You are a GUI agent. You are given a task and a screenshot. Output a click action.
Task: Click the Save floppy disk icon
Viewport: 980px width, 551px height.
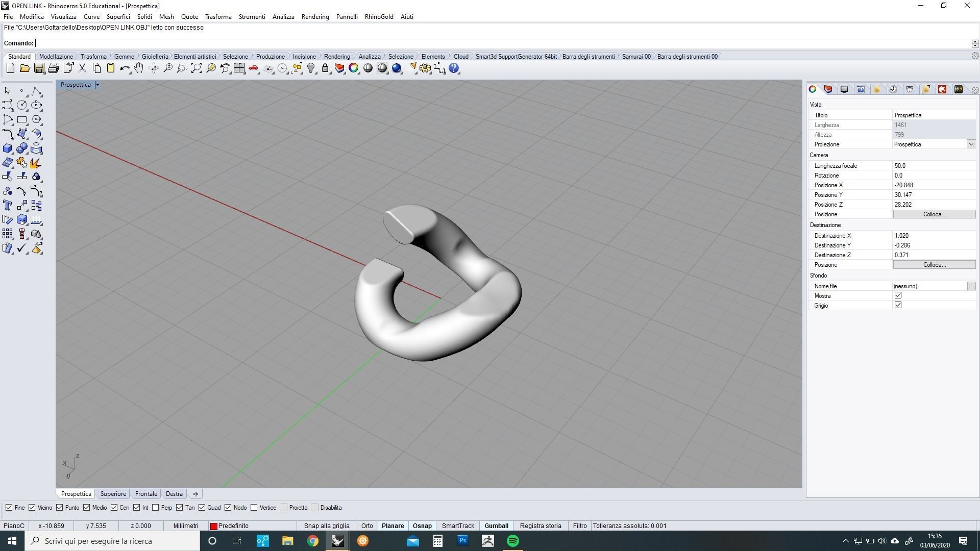click(39, 68)
